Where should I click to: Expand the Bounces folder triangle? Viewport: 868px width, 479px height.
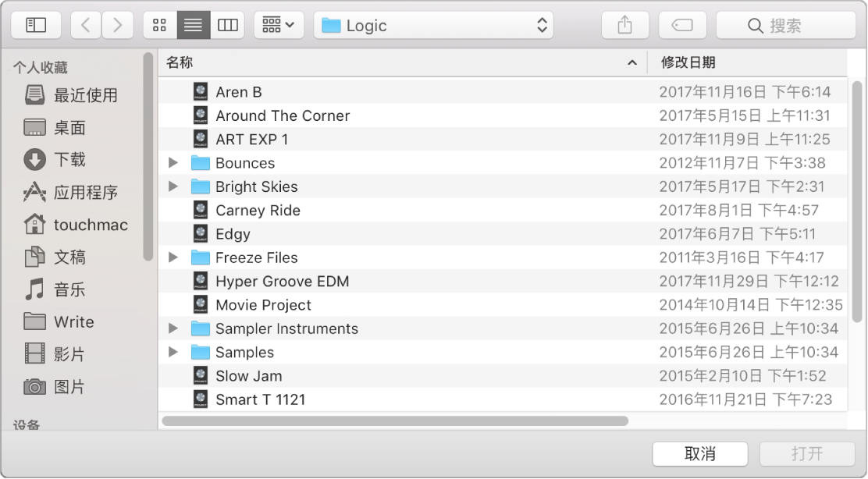tap(174, 163)
